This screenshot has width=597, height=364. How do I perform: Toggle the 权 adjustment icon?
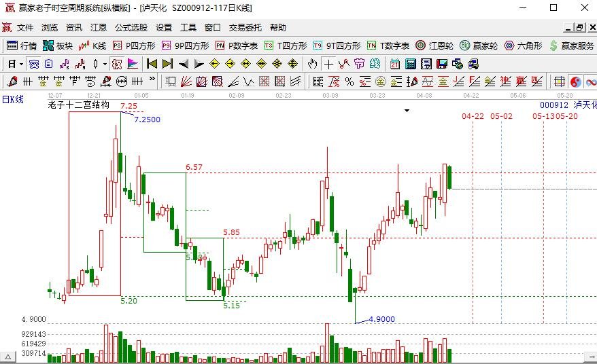117,64
